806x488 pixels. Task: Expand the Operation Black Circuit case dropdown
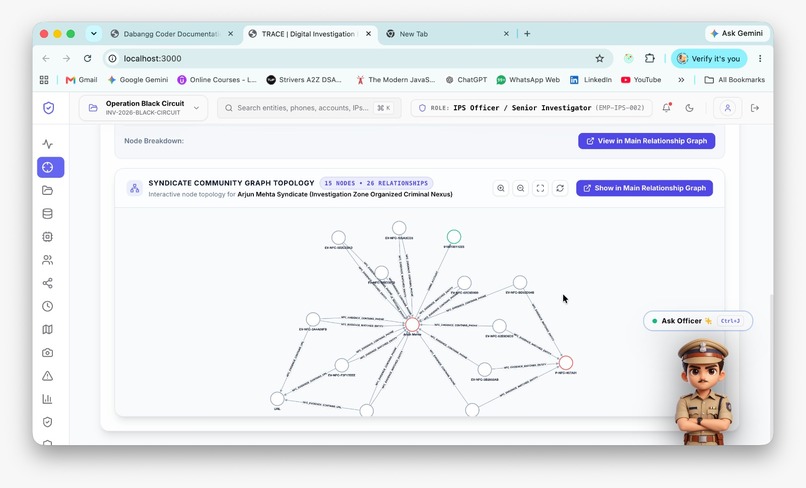(x=143, y=108)
